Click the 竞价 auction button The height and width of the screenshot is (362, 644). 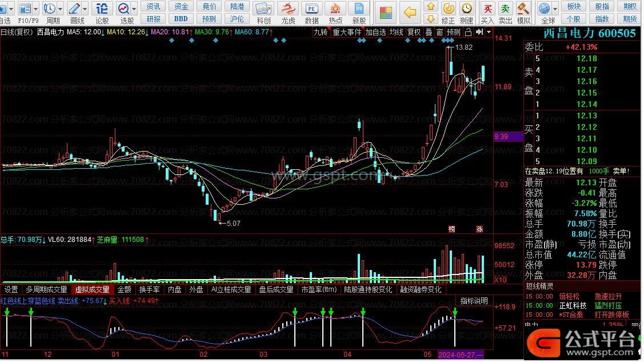[x=209, y=6]
